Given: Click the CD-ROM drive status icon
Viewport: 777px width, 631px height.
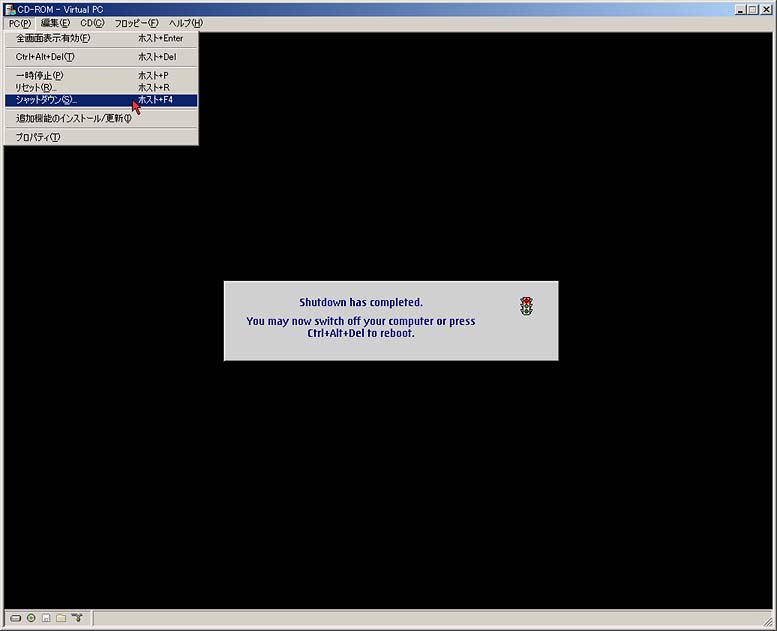Looking at the screenshot, I should [x=31, y=618].
